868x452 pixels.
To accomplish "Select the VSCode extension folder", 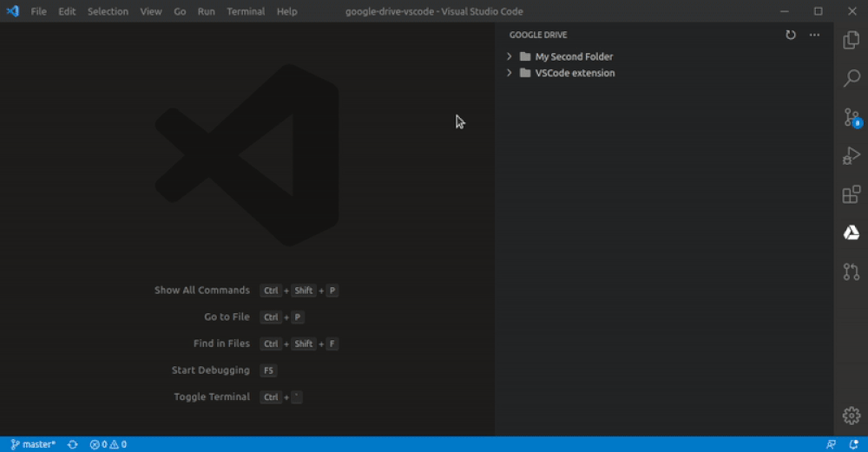I will click(x=575, y=73).
